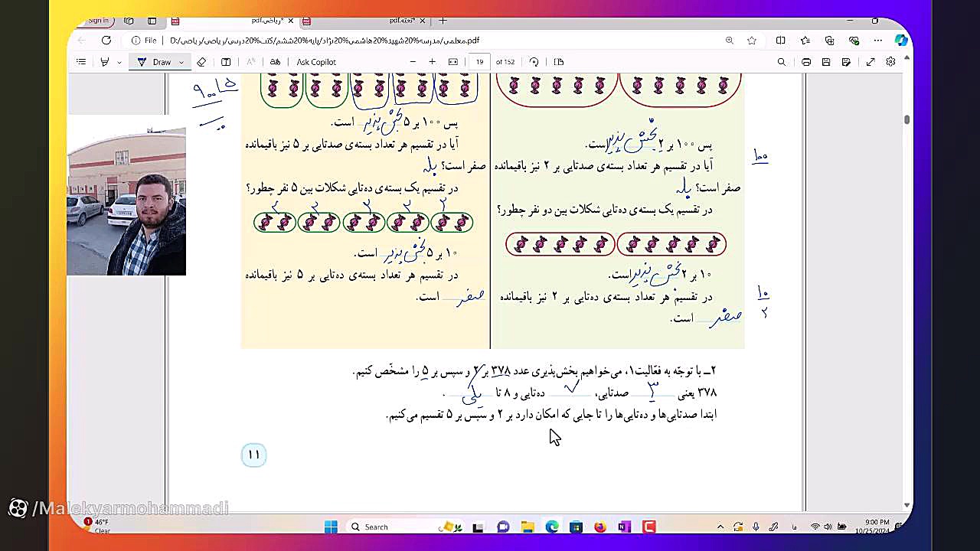This screenshot has width=980, height=551.
Task: Toggle the Page view icon
Action: [x=559, y=62]
